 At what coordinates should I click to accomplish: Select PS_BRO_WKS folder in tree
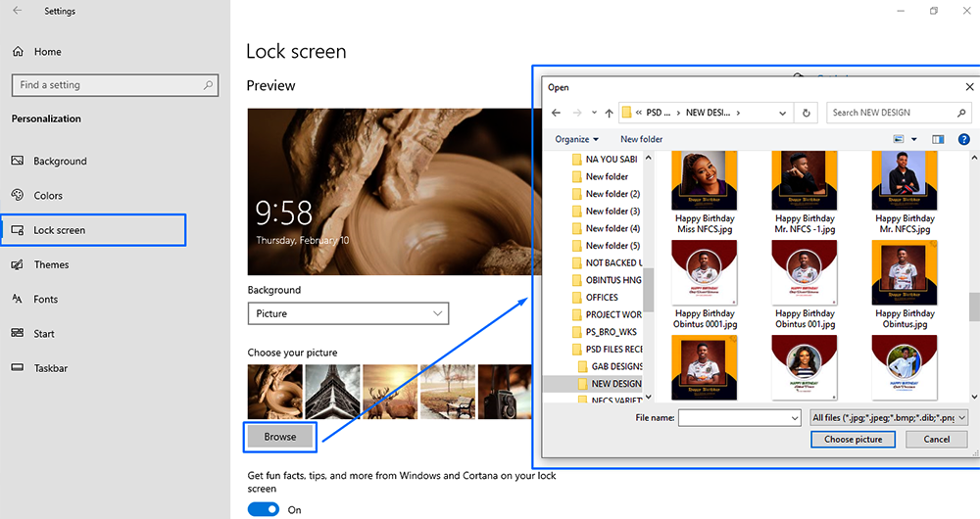605,332
